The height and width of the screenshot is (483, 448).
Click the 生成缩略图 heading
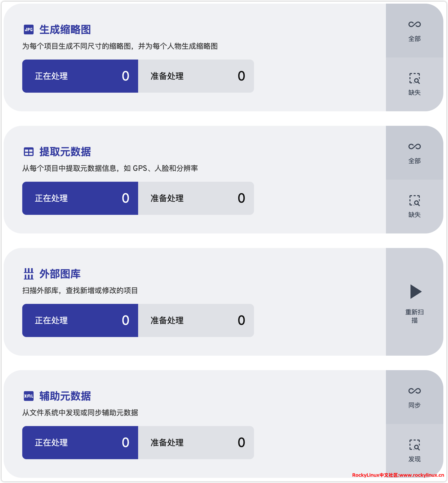[65, 30]
